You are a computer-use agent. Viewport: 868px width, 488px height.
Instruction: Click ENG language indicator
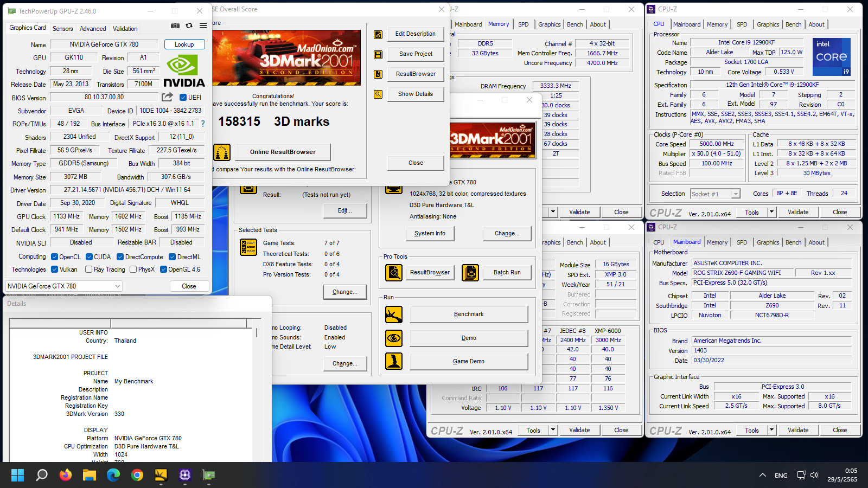pos(781,476)
